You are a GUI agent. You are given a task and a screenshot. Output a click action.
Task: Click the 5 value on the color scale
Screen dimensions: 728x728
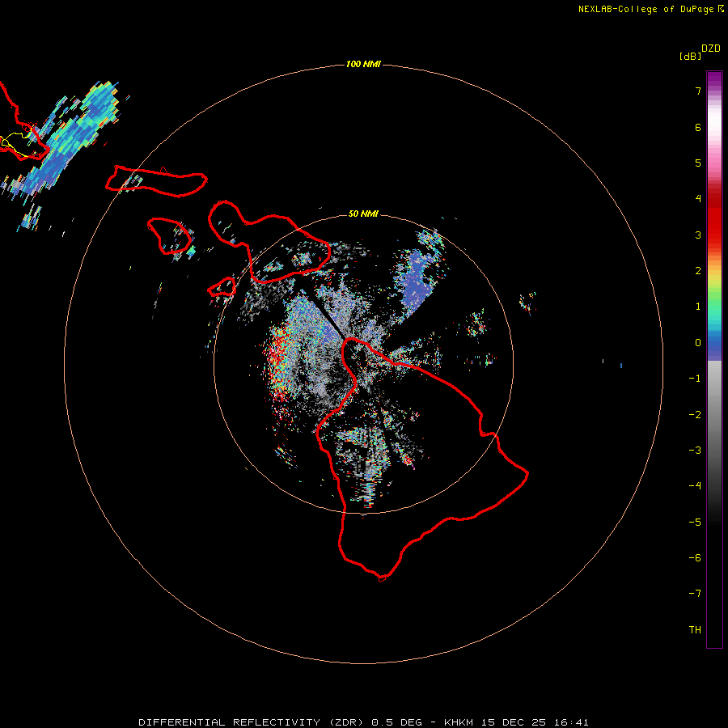[698, 163]
